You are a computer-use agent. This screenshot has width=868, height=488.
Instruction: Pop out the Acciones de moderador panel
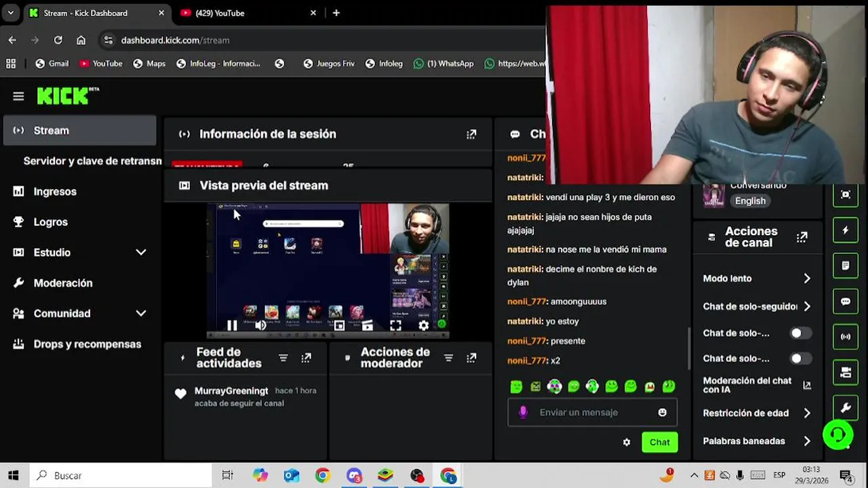point(471,358)
